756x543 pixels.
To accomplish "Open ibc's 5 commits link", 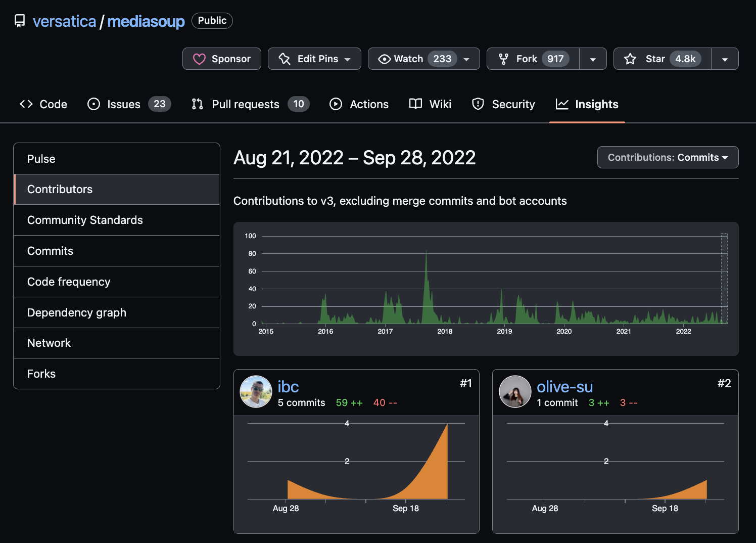I will (x=302, y=403).
